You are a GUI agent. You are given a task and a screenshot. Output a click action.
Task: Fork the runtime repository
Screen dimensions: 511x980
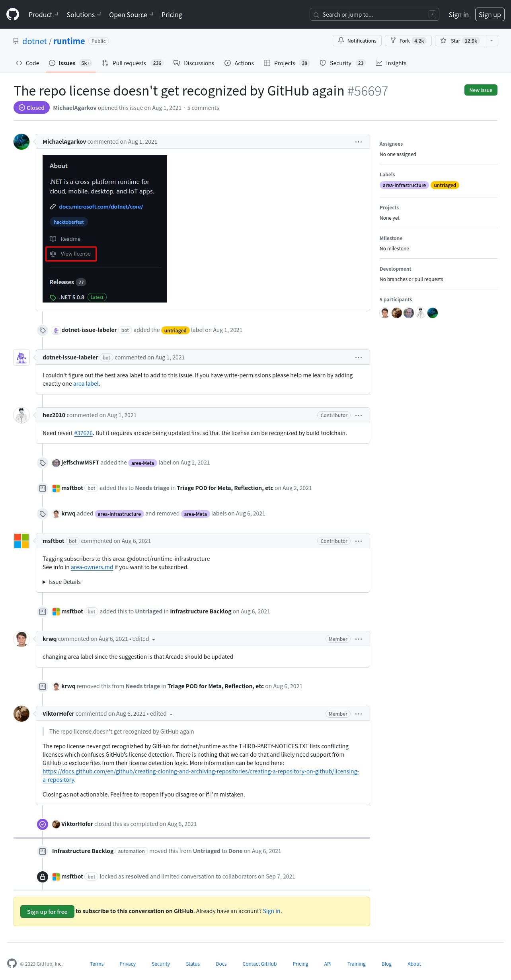pyautogui.click(x=408, y=41)
